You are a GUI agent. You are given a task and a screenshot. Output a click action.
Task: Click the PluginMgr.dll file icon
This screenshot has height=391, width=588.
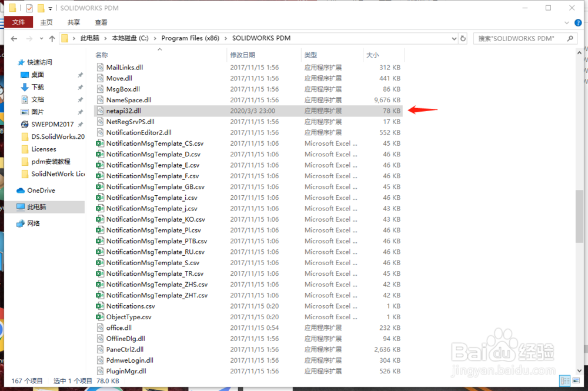coord(100,371)
